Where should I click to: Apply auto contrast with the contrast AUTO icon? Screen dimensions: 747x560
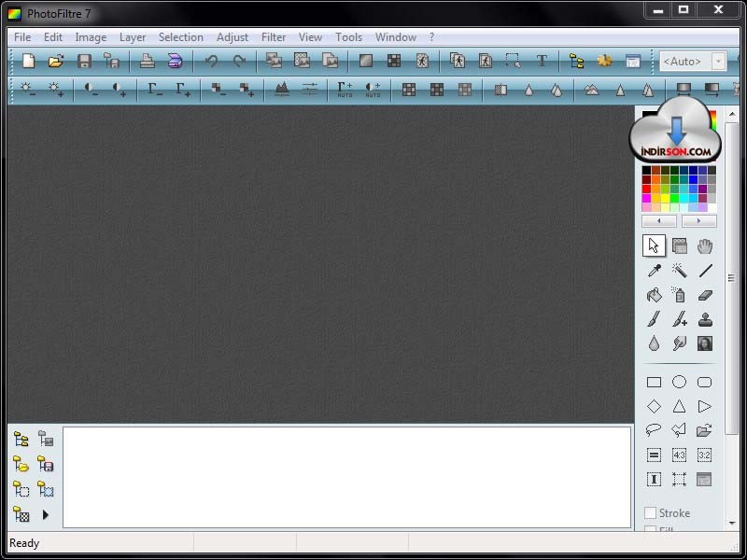click(x=373, y=89)
